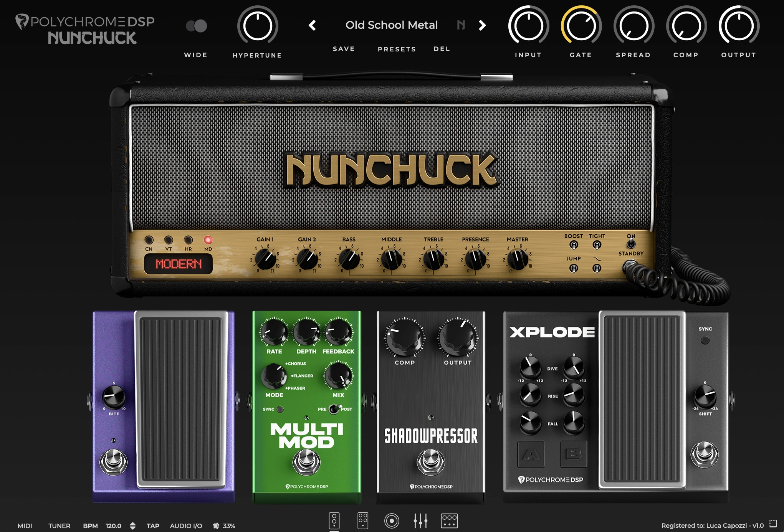Select the CN amp channel
This screenshot has height=532, width=784.
(149, 240)
